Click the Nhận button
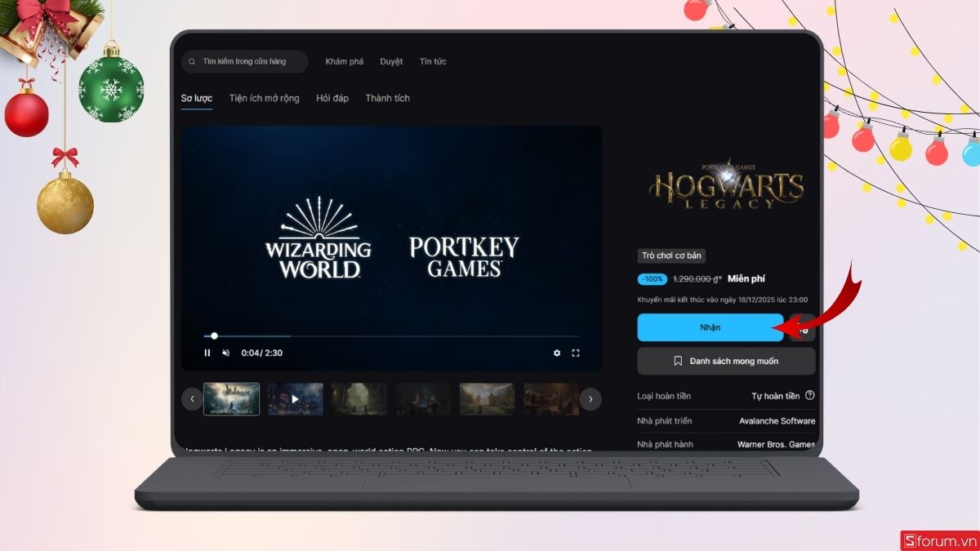Viewport: 980px width, 551px height. click(x=710, y=327)
